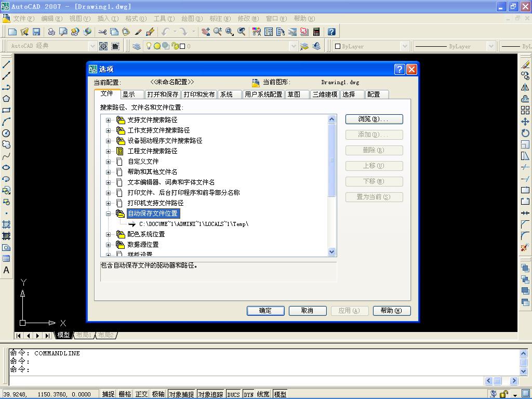Toggle 对象捕捉 object snap in status bar
The image size is (532, 399).
181,394
